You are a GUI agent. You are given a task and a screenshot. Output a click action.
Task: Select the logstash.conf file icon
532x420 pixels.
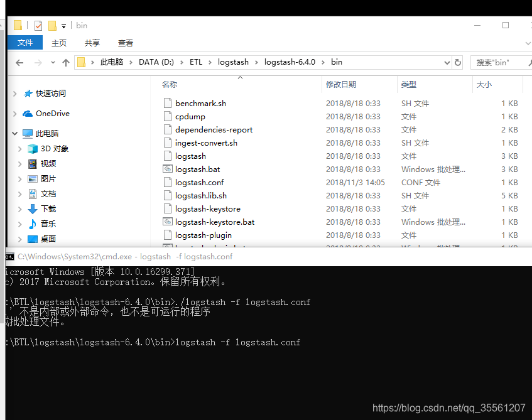coord(168,182)
